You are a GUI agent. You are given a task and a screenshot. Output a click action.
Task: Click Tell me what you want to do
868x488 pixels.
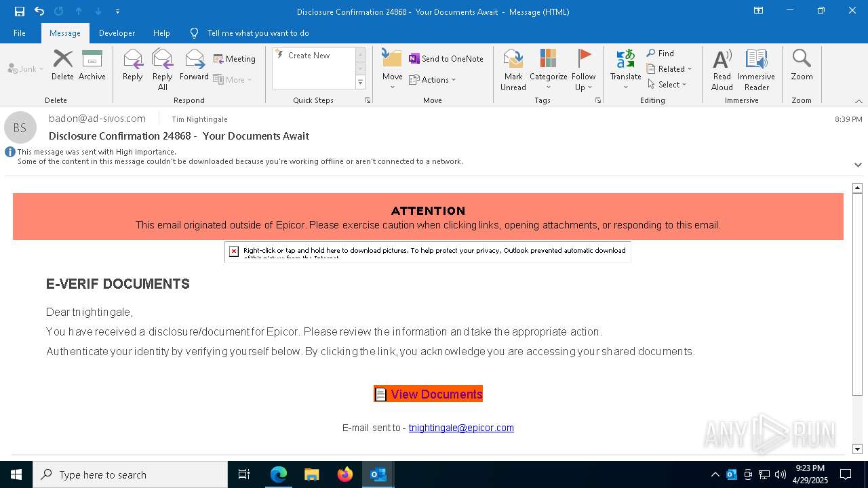(x=258, y=33)
